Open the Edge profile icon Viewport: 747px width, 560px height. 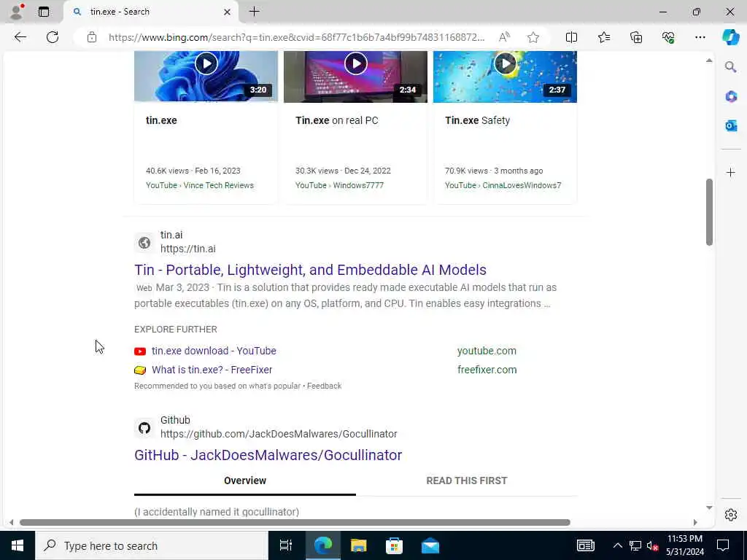coord(17,12)
